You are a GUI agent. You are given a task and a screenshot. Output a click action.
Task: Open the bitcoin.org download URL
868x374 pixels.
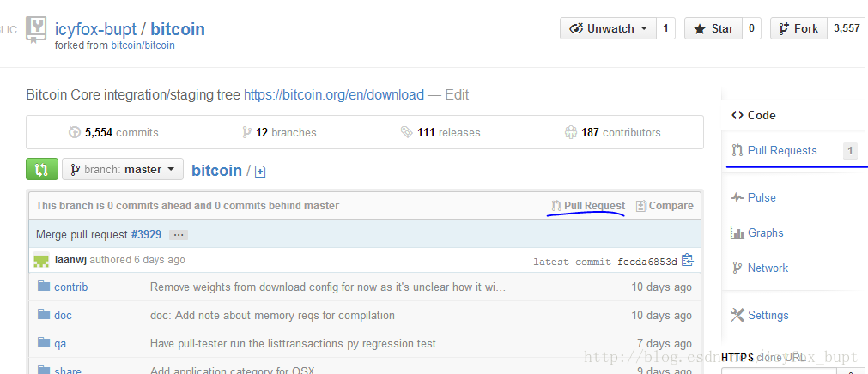[x=334, y=94]
